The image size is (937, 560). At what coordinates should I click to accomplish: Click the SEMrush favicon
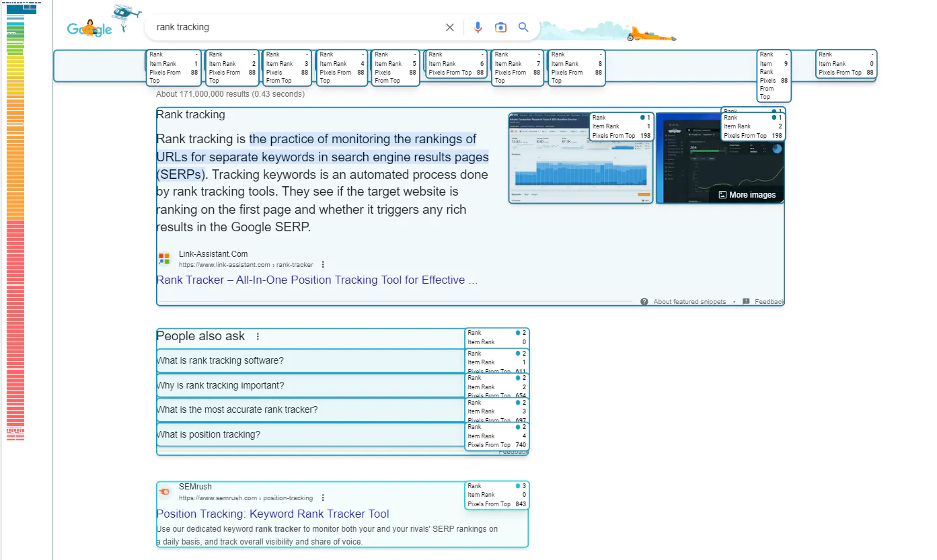(x=165, y=492)
